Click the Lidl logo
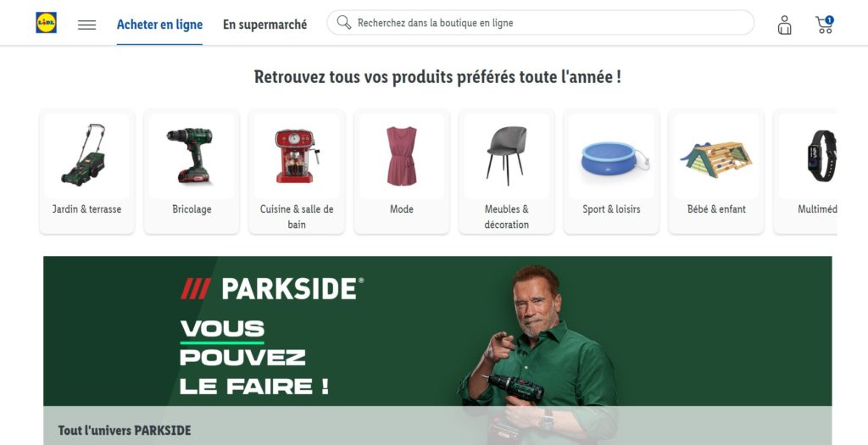Screen dimensions: 868x445 pyautogui.click(x=46, y=23)
